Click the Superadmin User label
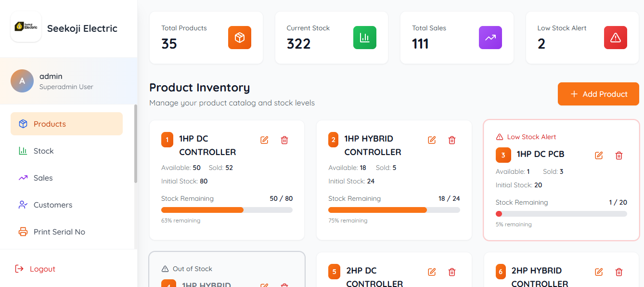This screenshot has width=644, height=287. [x=66, y=87]
